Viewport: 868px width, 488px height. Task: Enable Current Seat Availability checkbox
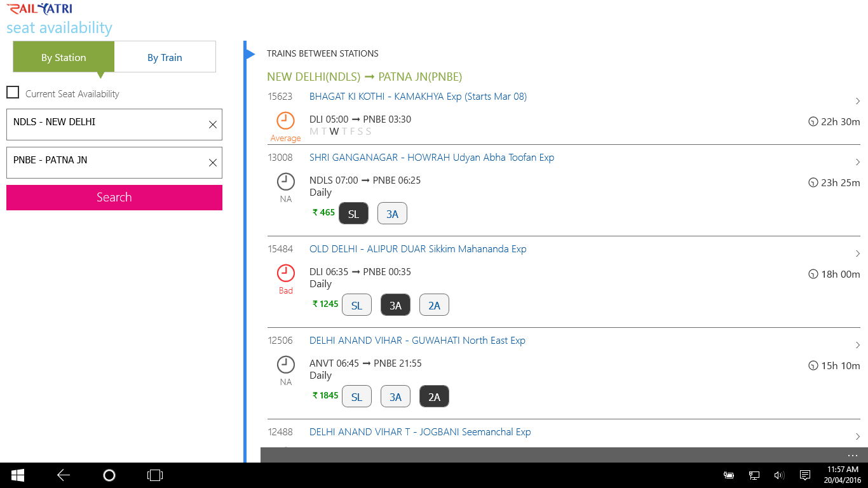(13, 93)
